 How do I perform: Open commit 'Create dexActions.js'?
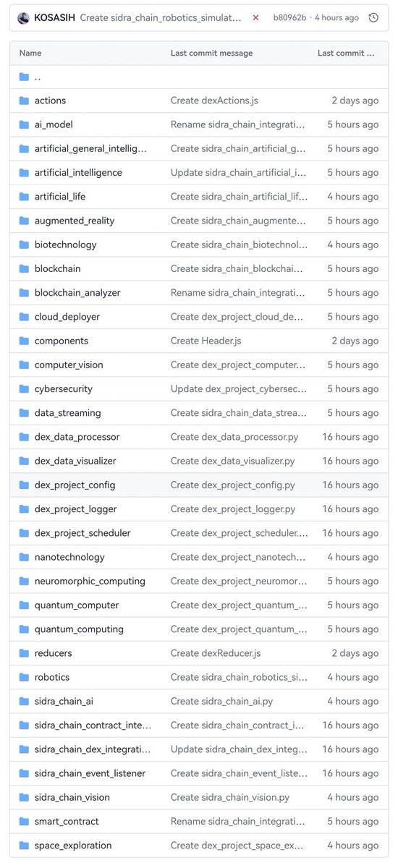point(215,101)
